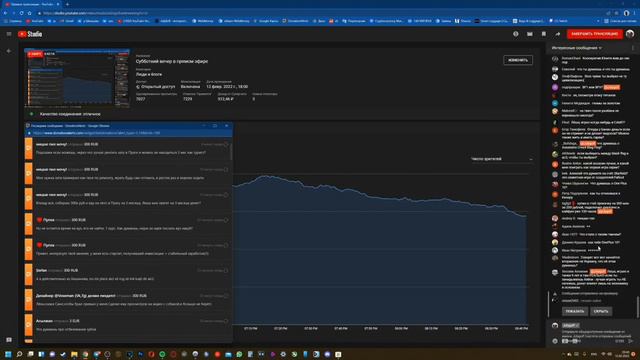Click the stream title Субботний вечер в прямом эфире
The height and width of the screenshot is (360, 640).
[172, 61]
